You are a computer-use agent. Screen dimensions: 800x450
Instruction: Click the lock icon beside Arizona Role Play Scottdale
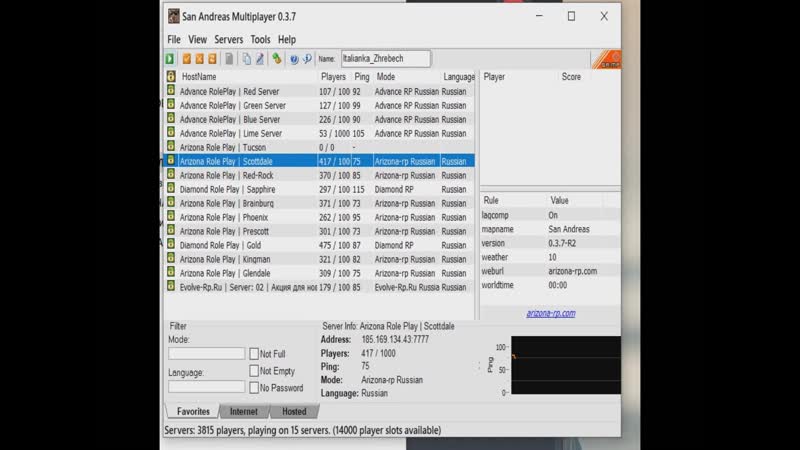click(171, 161)
